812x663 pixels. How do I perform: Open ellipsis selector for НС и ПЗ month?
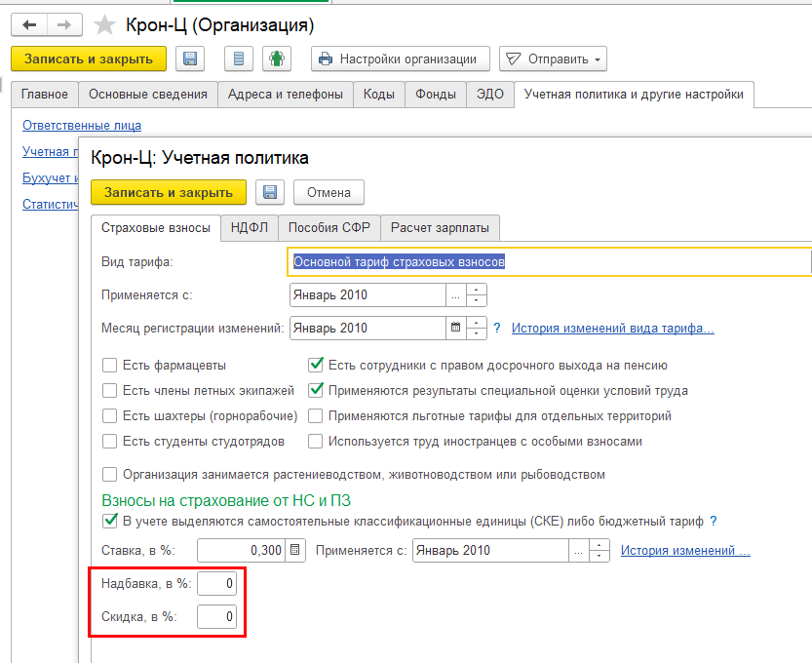pyautogui.click(x=578, y=550)
